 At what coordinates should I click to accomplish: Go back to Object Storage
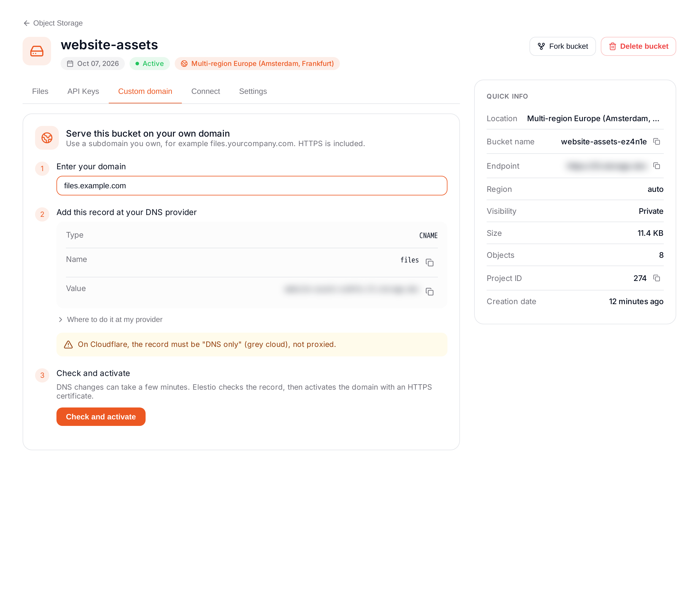click(x=53, y=23)
